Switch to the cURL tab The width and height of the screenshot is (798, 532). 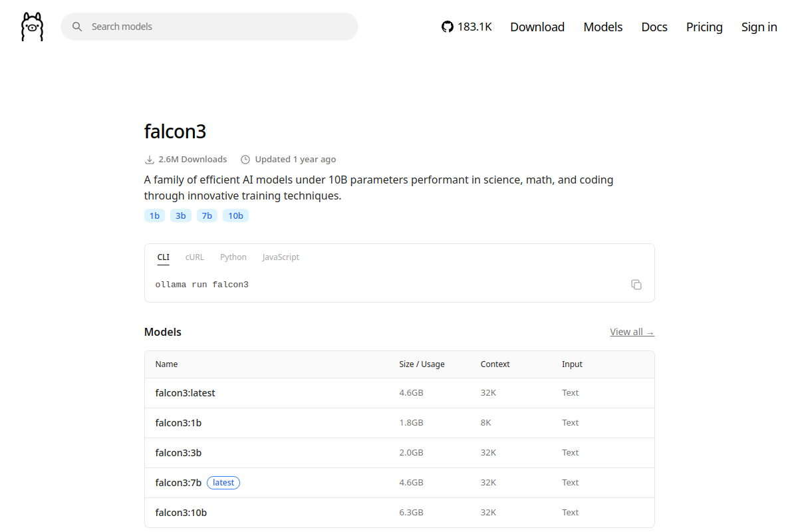point(195,257)
